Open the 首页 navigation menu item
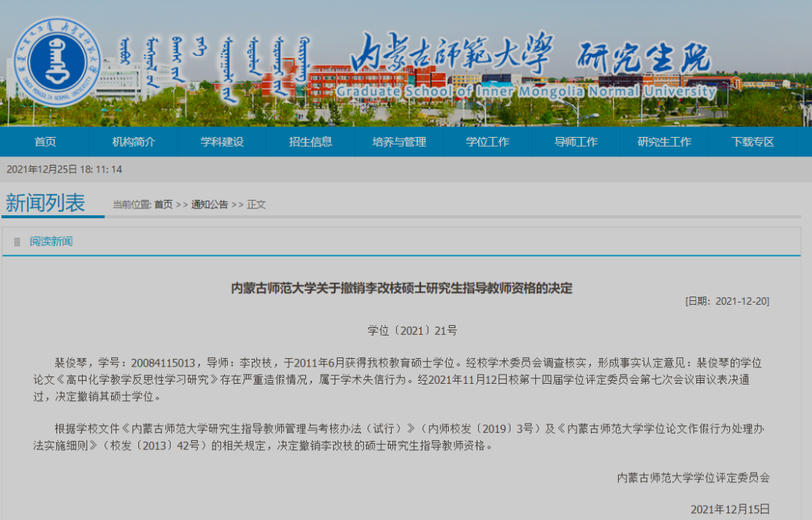 [x=45, y=141]
